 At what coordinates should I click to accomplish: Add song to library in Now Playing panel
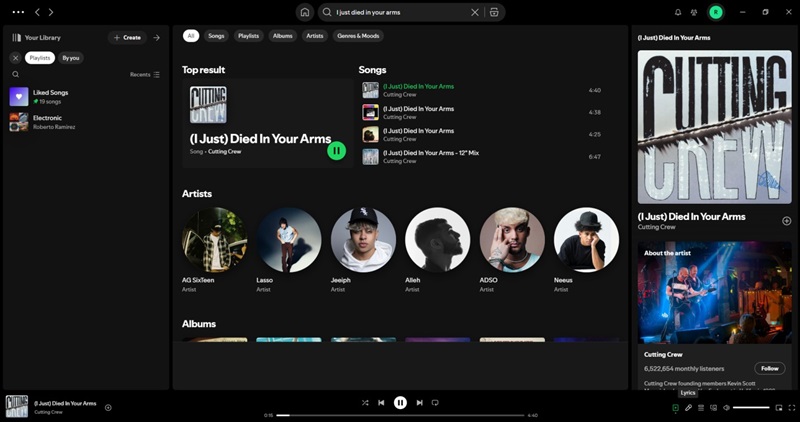coord(786,221)
